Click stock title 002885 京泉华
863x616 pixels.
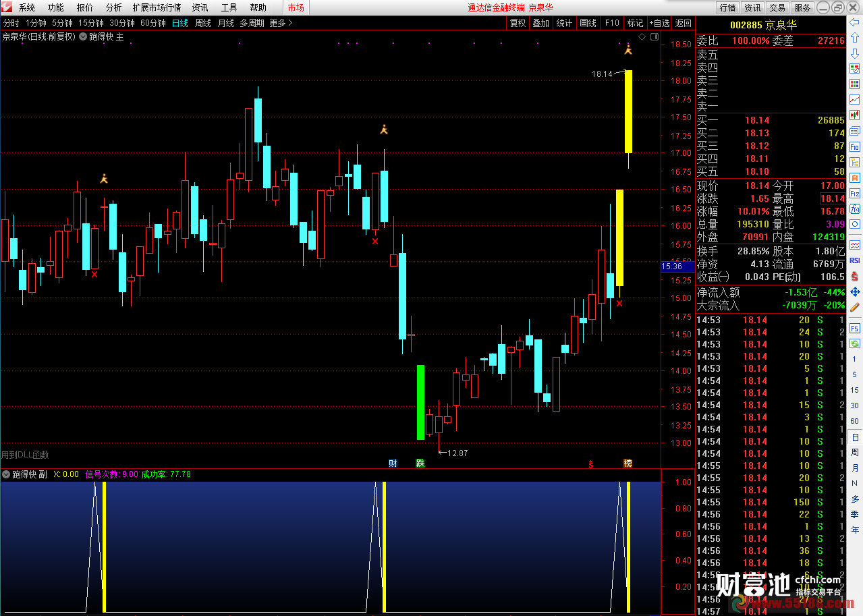click(763, 24)
